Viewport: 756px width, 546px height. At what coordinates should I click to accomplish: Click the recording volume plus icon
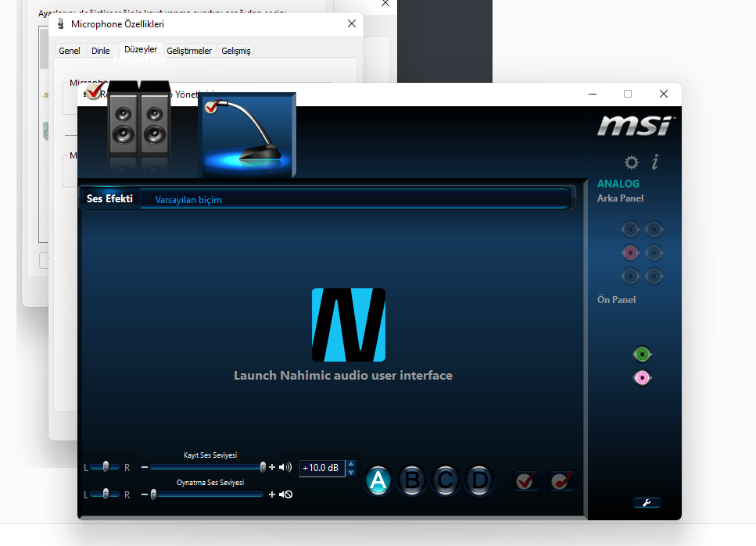click(272, 467)
